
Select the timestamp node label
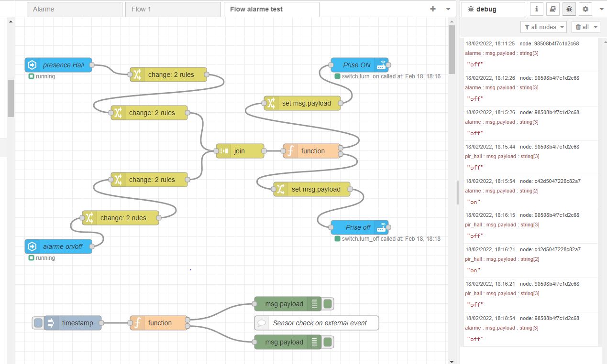[x=77, y=323]
